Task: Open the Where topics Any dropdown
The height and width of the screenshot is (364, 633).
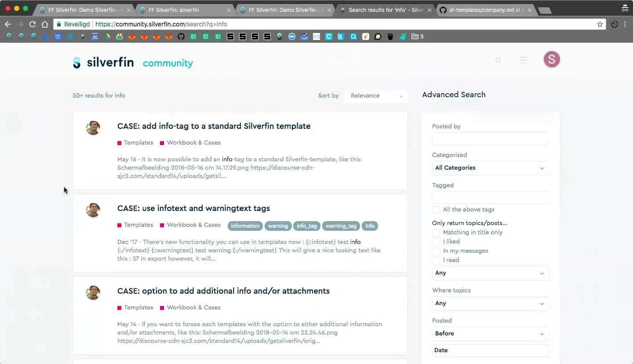Action: pyautogui.click(x=490, y=303)
